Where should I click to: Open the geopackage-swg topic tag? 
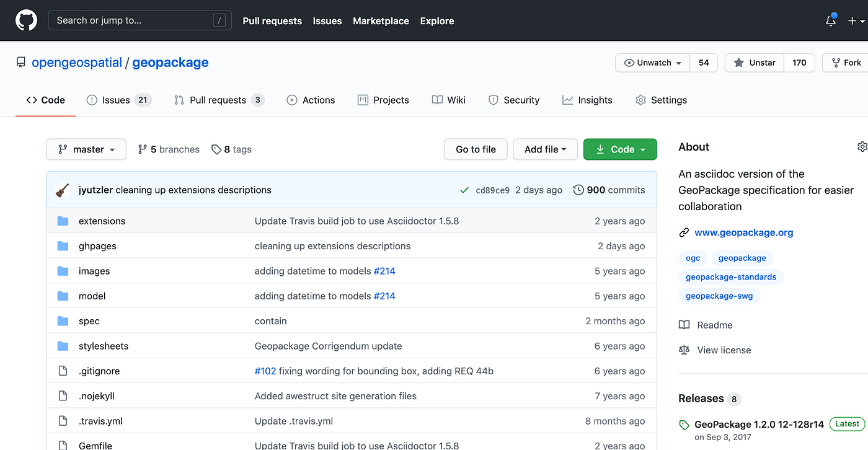[x=719, y=296]
